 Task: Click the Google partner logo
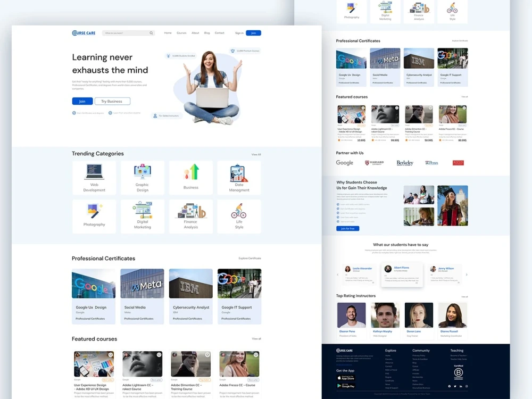[344, 163]
